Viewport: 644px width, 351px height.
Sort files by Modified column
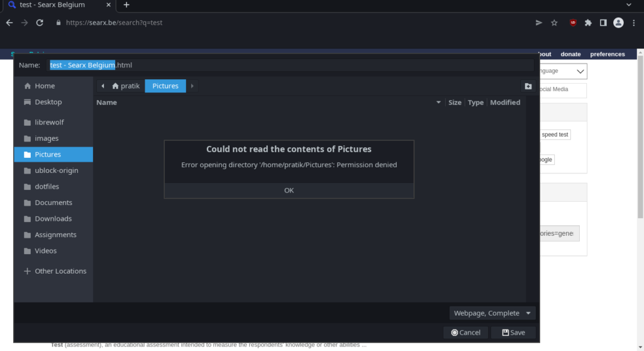click(x=505, y=103)
